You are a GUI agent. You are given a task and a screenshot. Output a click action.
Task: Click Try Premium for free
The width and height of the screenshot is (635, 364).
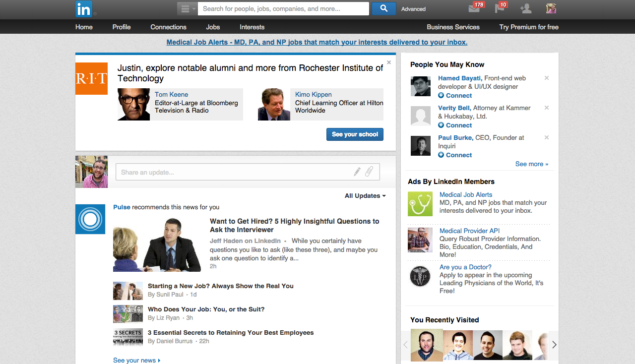[x=529, y=27]
